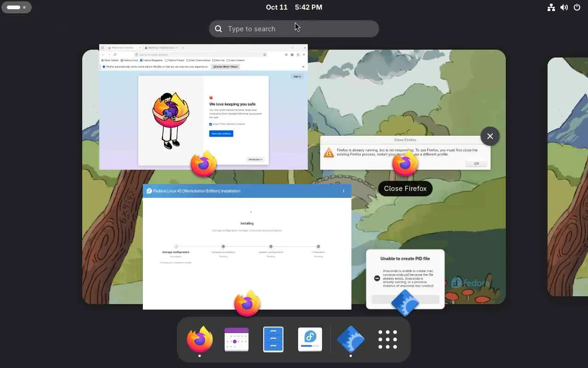Launch the Calendar app from the dock
588x368 pixels.
click(237, 339)
